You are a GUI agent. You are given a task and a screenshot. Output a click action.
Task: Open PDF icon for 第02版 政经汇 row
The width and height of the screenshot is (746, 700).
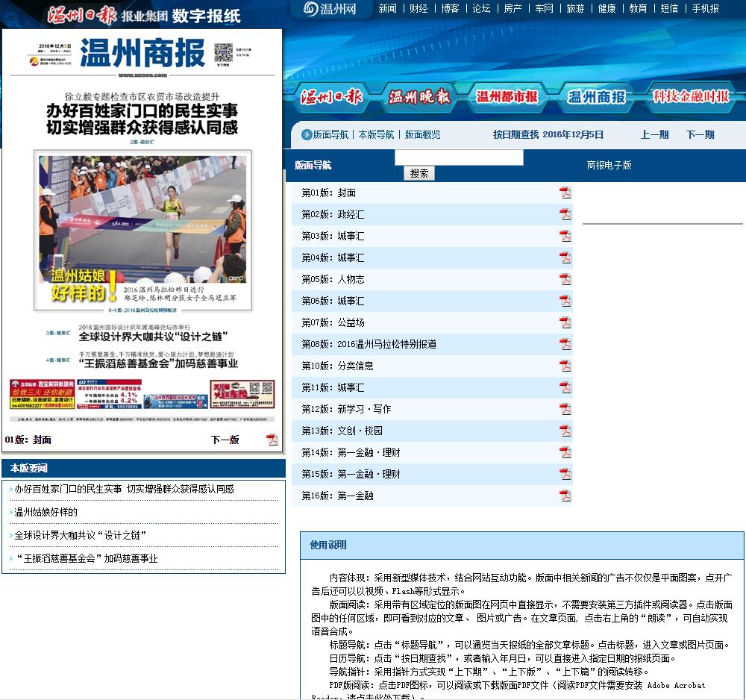coord(565,214)
